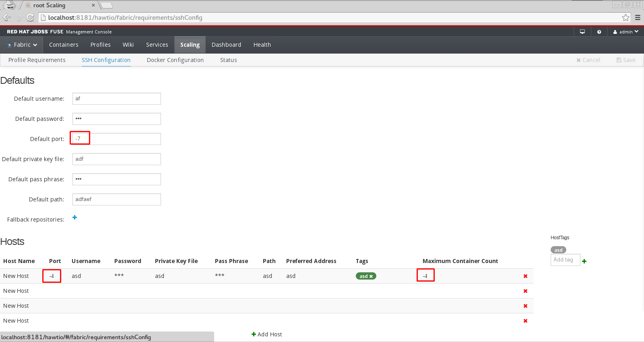Image resolution: width=644 pixels, height=342 pixels.
Task: Select the gray asd tag under HostTags
Action: [558, 250]
